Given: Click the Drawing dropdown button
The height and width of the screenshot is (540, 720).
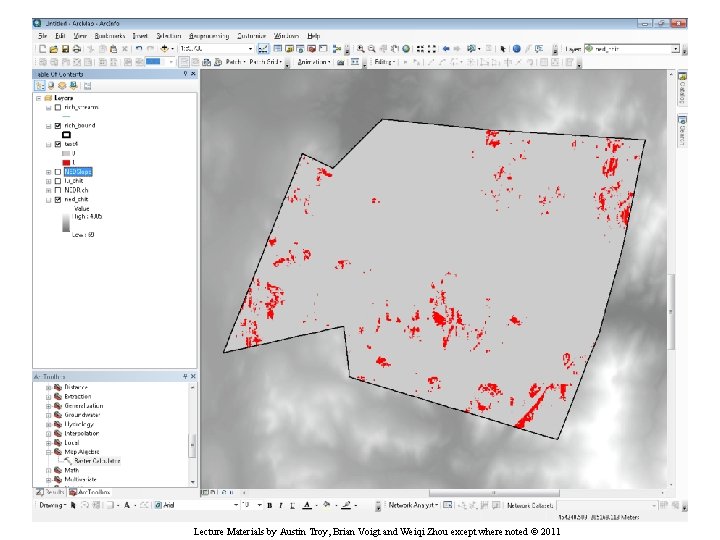Looking at the screenshot, I should tap(52, 505).
